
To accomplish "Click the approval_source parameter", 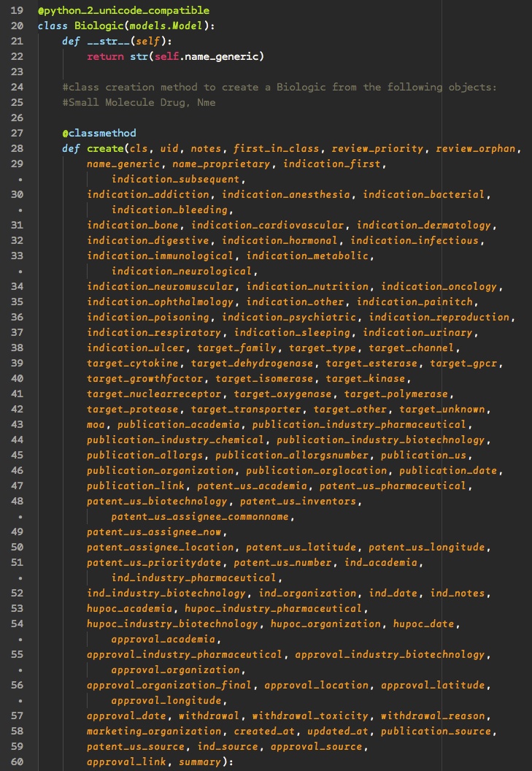I will (317, 746).
